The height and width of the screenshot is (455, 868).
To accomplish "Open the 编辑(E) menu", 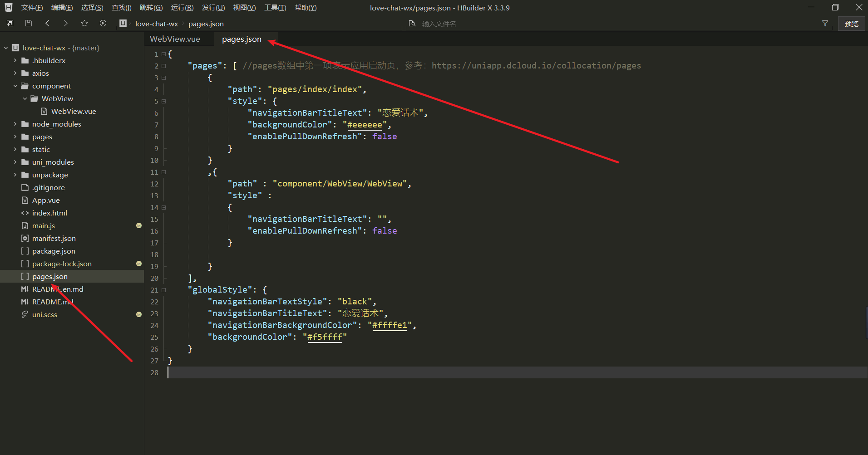I will pos(62,8).
